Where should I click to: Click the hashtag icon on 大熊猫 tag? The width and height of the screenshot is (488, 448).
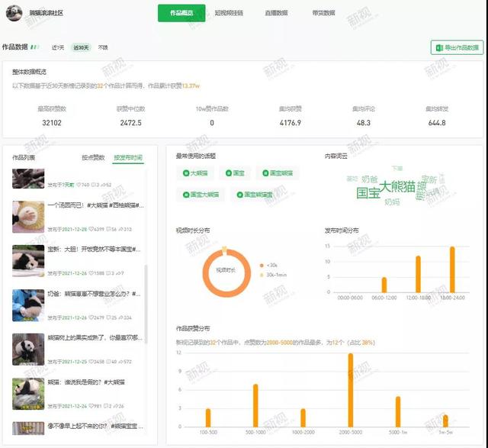click(185, 174)
